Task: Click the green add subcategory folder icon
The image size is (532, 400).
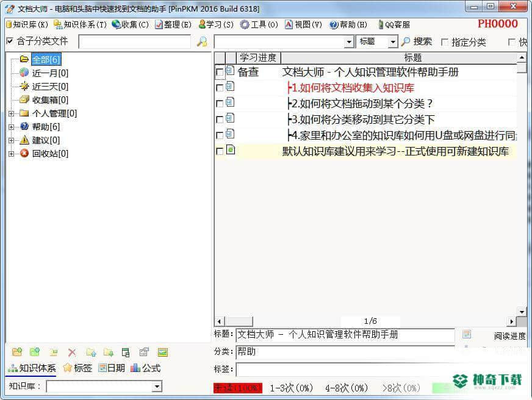Action: pos(35,352)
